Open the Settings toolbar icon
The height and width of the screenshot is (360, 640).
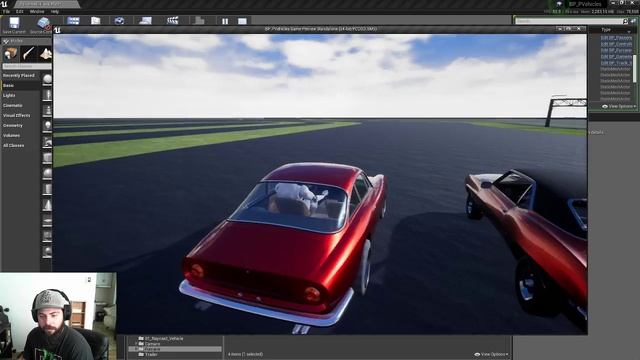coord(119,21)
